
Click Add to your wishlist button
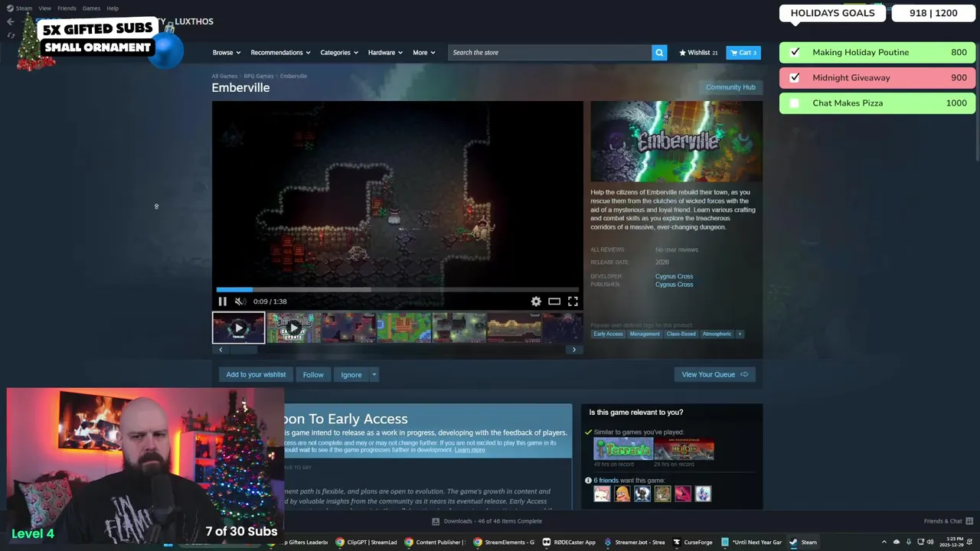coord(256,374)
